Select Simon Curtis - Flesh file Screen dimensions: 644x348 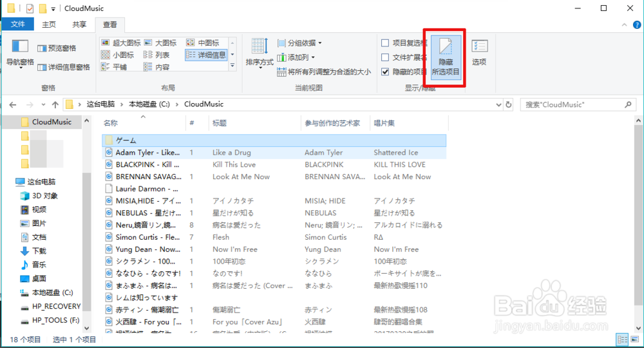click(x=274, y=237)
